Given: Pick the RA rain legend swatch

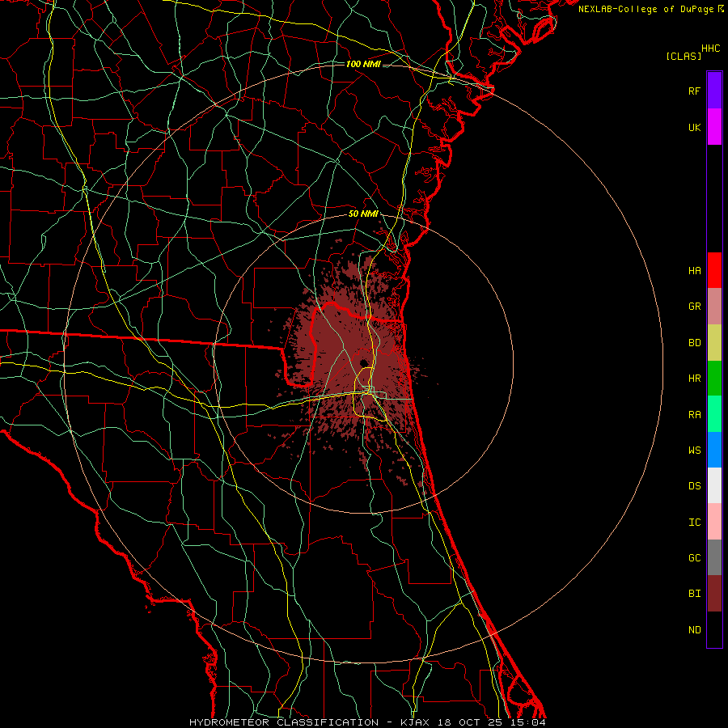Looking at the screenshot, I should tap(714, 414).
